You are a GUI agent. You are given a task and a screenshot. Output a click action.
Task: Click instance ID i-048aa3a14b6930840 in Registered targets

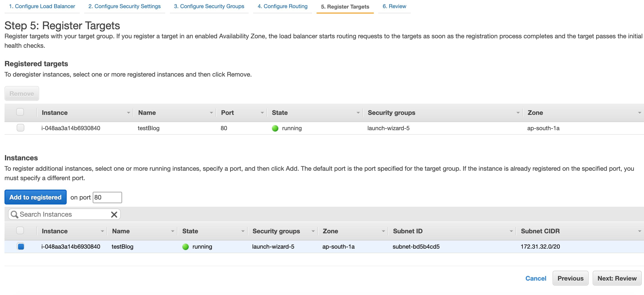pyautogui.click(x=71, y=128)
